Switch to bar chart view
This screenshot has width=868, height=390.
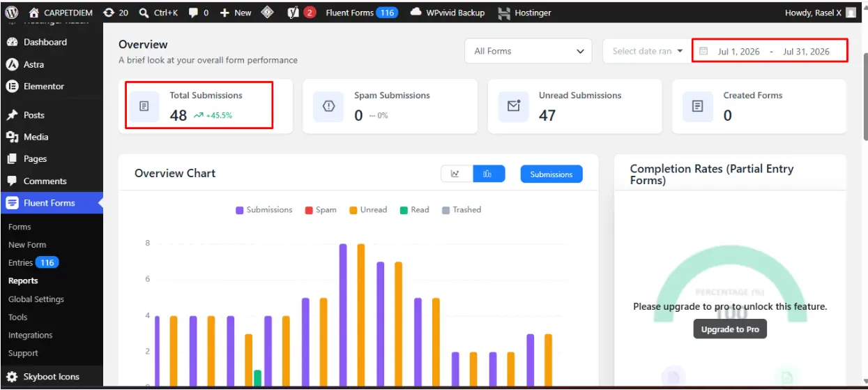(x=488, y=174)
